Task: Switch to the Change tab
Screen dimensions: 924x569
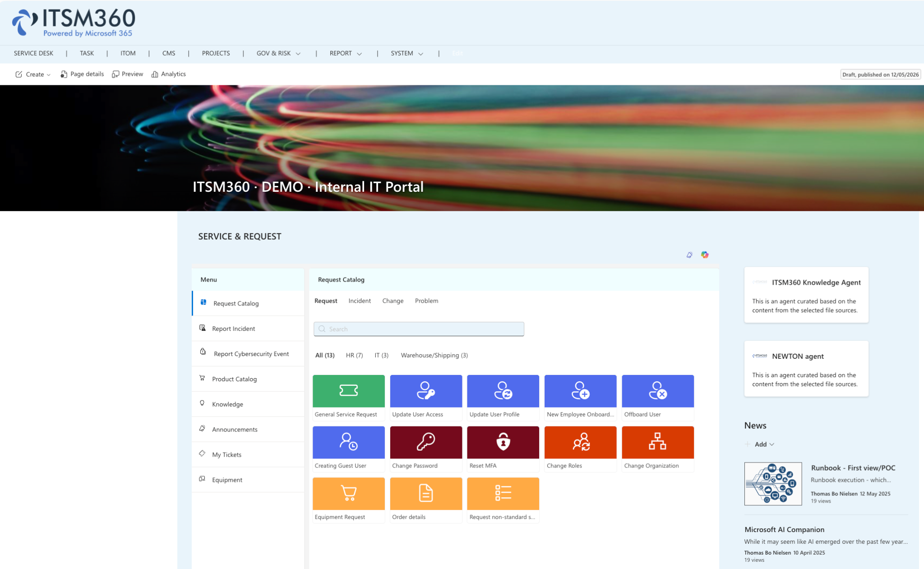Action: (393, 301)
